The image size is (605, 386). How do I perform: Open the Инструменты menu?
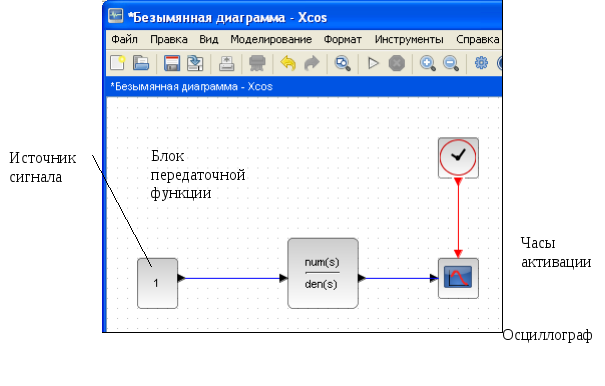(409, 39)
